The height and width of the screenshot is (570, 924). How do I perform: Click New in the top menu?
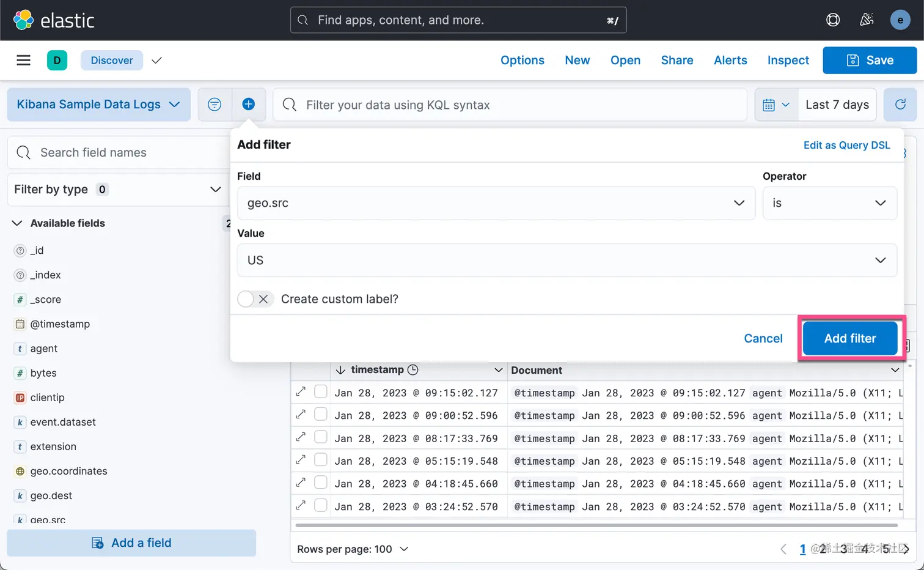click(577, 60)
